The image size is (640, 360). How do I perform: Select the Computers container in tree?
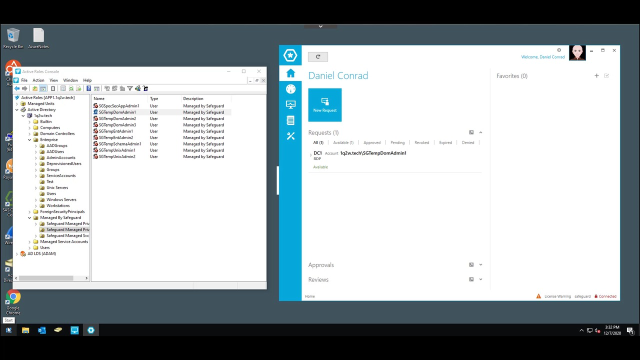50,128
